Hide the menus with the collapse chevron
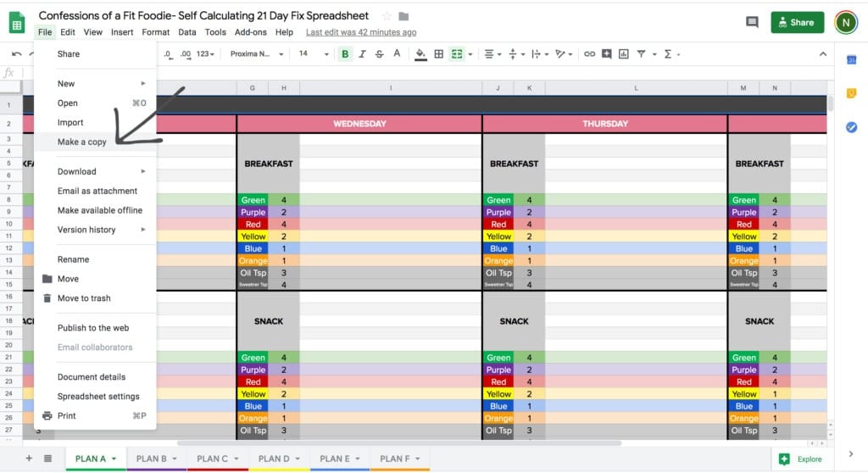868x473 pixels. [x=823, y=53]
